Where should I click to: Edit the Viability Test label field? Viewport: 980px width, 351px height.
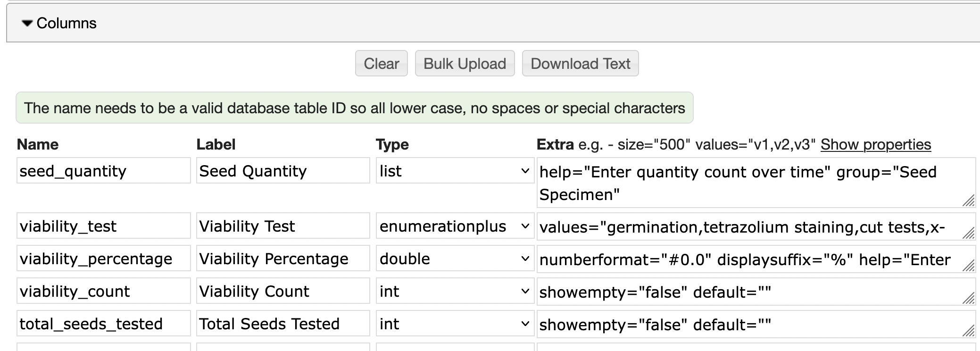(282, 226)
